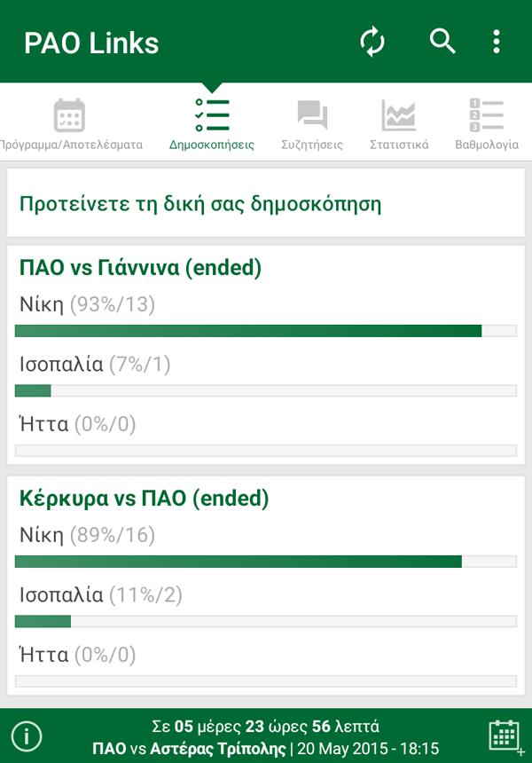Image resolution: width=532 pixels, height=763 pixels.
Task: Switch to the Συζητήσεις tab label
Action: 312,145
